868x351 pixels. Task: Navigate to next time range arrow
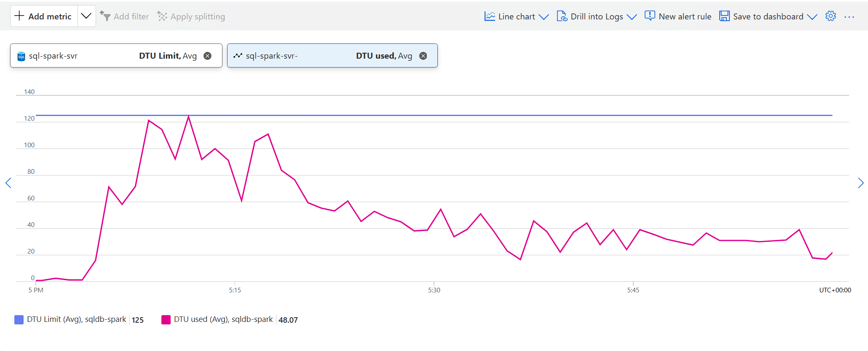(x=860, y=183)
